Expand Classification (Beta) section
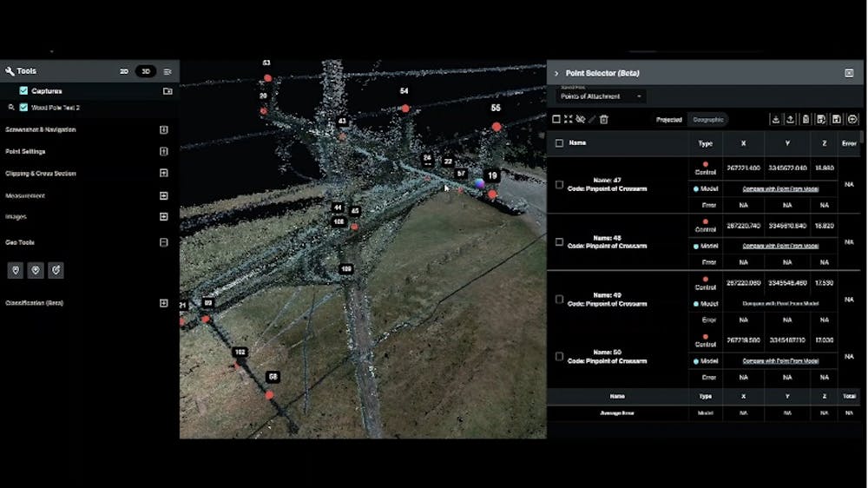868x488 pixels. (x=164, y=303)
